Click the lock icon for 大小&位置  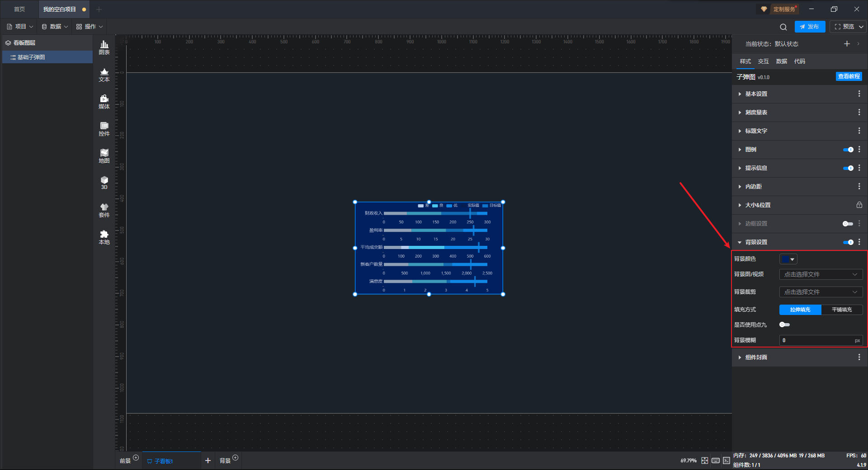point(859,205)
